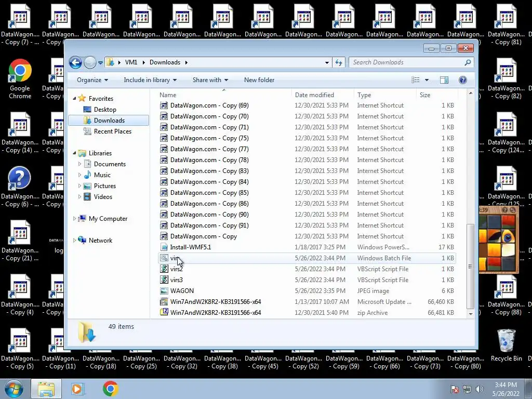This screenshot has width=532, height=399.
Task: Select DataWagon.com - Copy (86) shortcut
Action: coord(307,204)
